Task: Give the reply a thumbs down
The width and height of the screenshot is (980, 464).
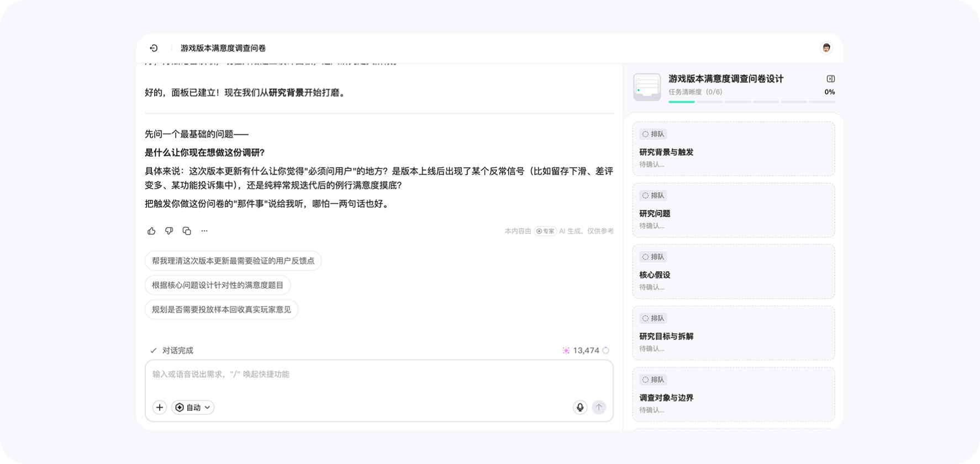Action: coord(169,231)
